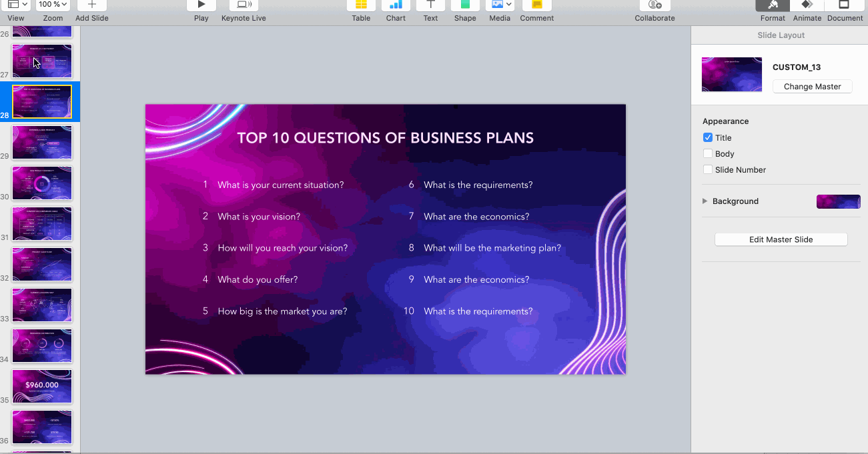Image resolution: width=868 pixels, height=454 pixels.
Task: Click the Edit Master Slide button
Action: pos(781,239)
